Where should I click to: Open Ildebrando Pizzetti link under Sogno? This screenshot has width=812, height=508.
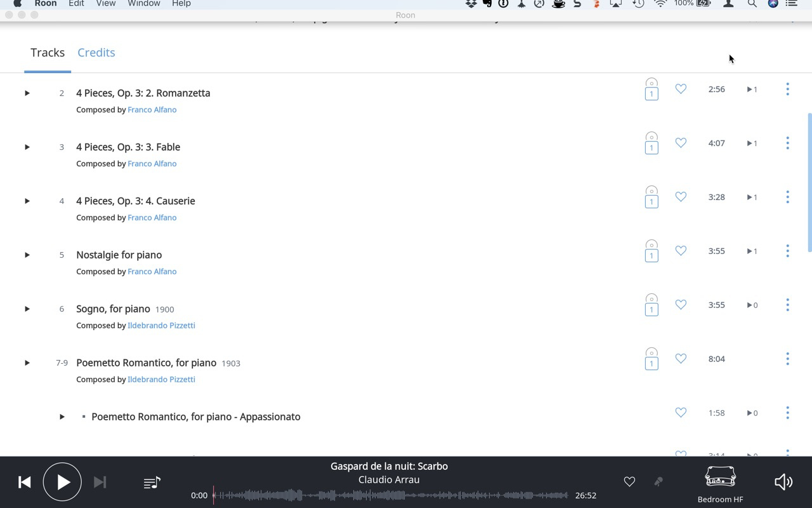pyautogui.click(x=161, y=326)
